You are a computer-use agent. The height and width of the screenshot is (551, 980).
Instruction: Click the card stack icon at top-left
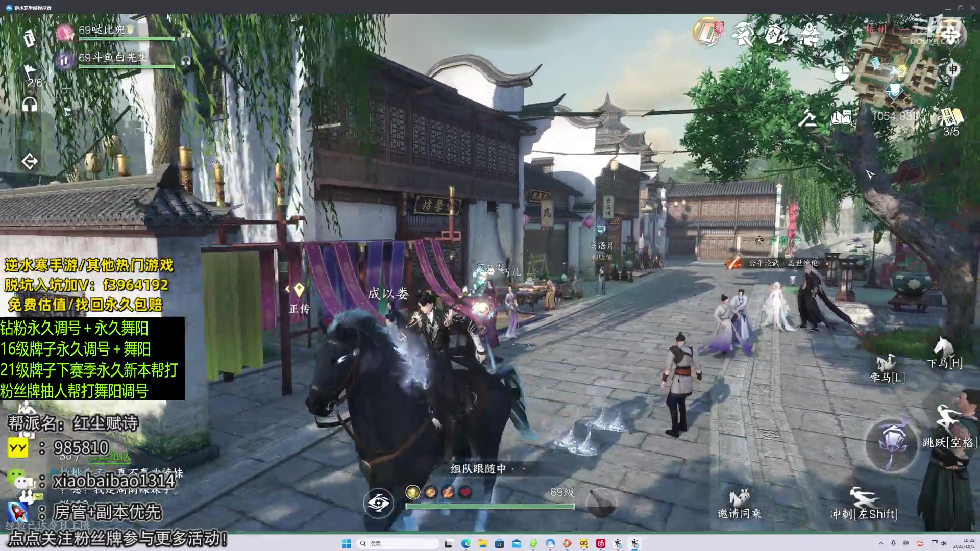29,38
